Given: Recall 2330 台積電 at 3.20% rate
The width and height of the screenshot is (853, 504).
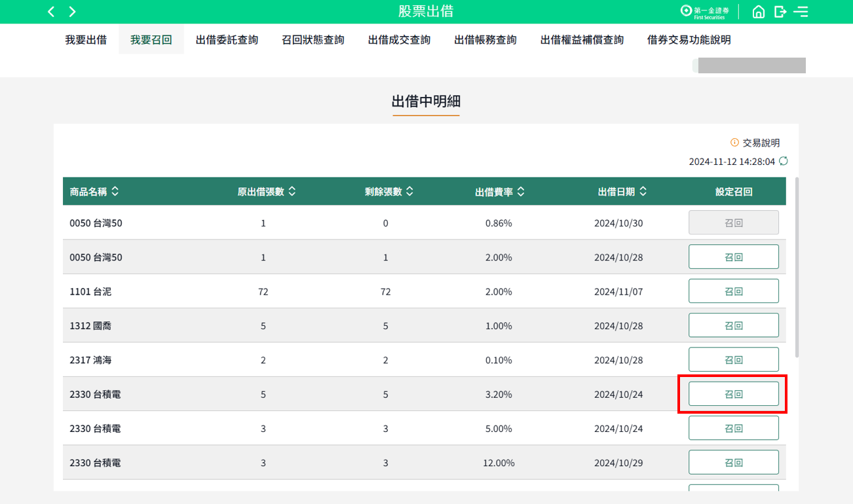Looking at the screenshot, I should click(x=733, y=394).
